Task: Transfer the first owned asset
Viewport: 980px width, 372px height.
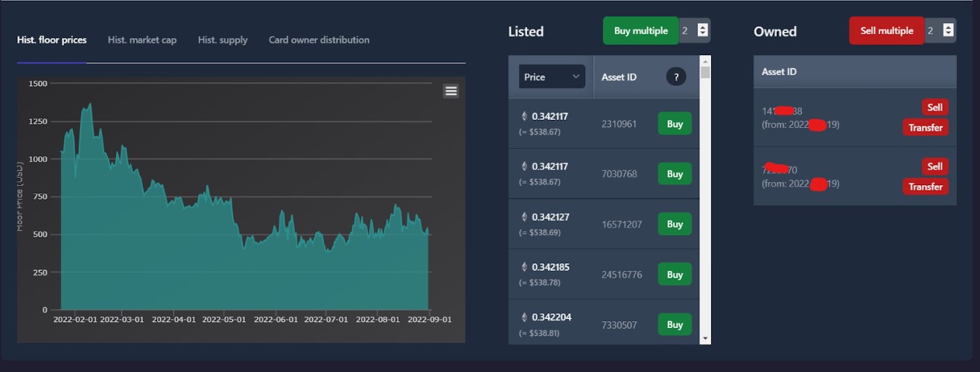Action: [x=926, y=127]
